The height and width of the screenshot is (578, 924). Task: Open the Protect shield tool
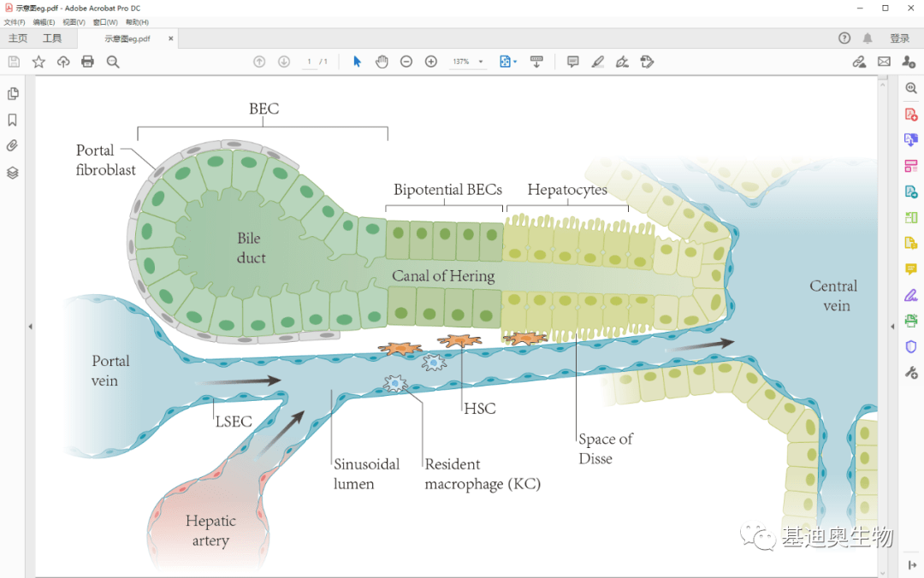pyautogui.click(x=911, y=346)
